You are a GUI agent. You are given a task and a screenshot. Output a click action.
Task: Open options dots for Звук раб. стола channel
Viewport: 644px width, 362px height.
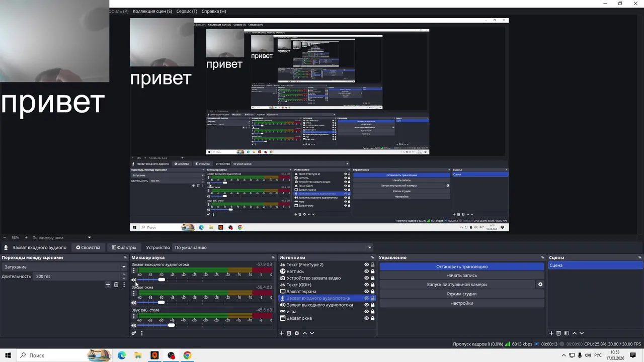134,317
